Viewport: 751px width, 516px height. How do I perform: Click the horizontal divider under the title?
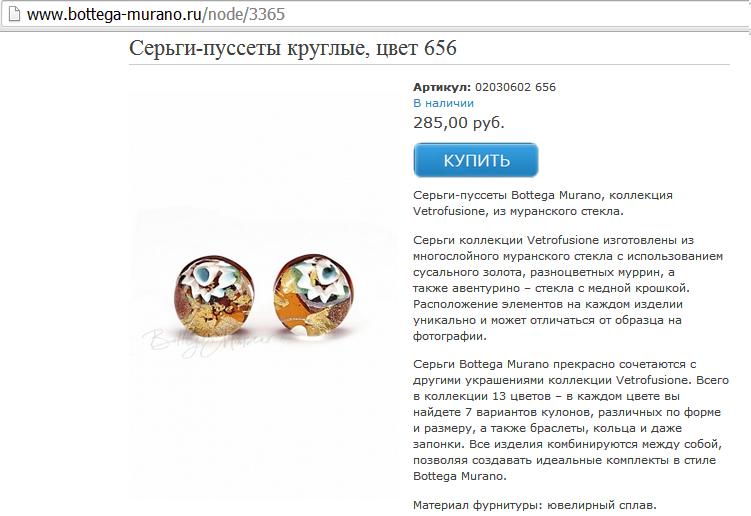click(x=429, y=64)
